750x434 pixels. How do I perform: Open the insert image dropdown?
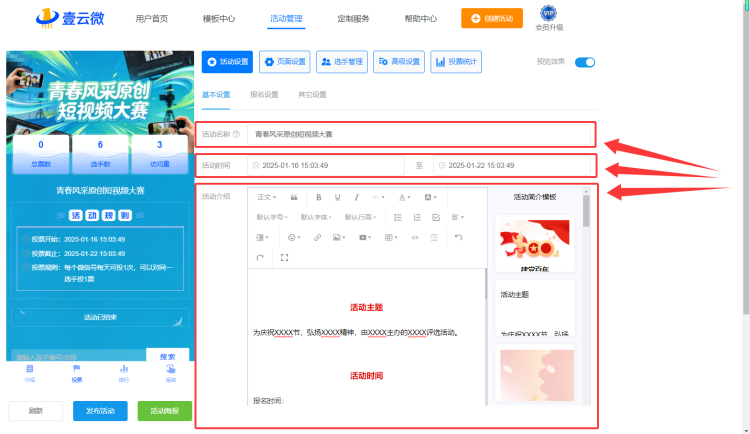pos(339,237)
